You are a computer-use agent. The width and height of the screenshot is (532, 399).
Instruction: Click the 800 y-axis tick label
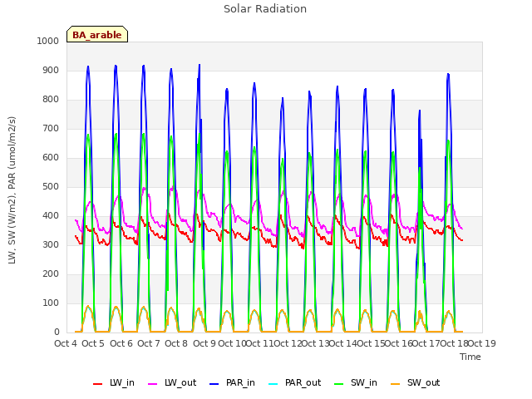click(51, 100)
